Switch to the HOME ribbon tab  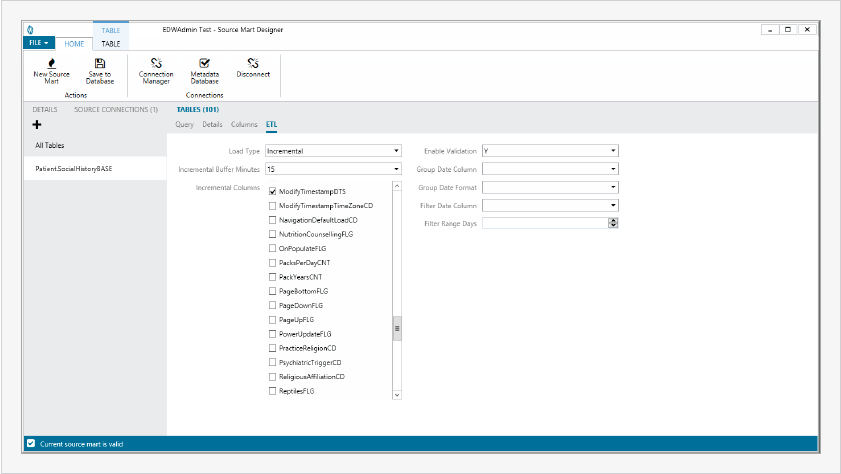pos(74,43)
